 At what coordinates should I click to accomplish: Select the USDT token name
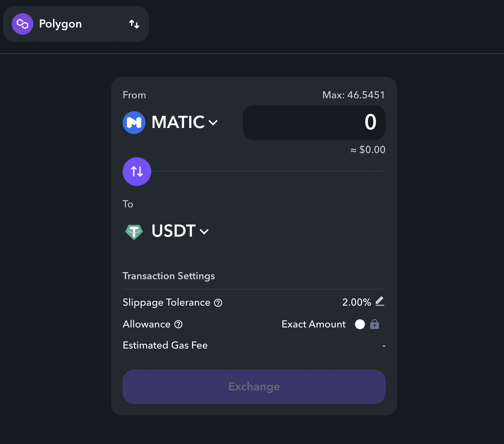pos(173,231)
